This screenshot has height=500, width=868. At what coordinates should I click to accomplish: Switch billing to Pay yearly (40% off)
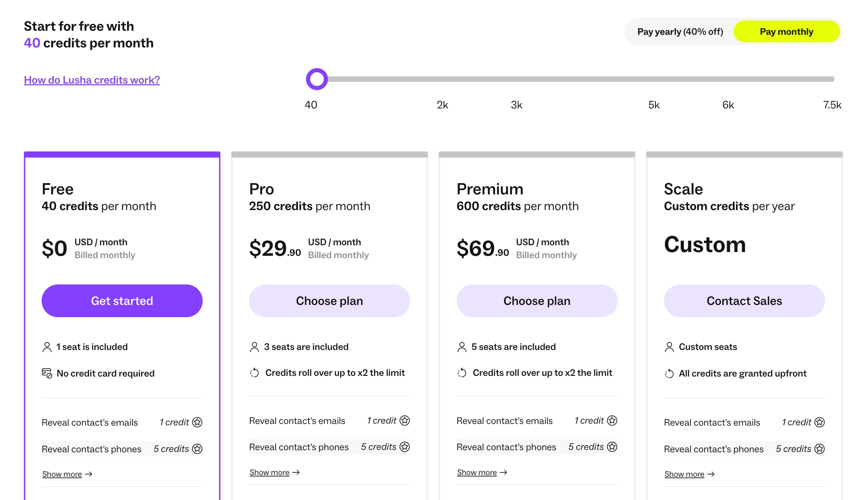[680, 32]
